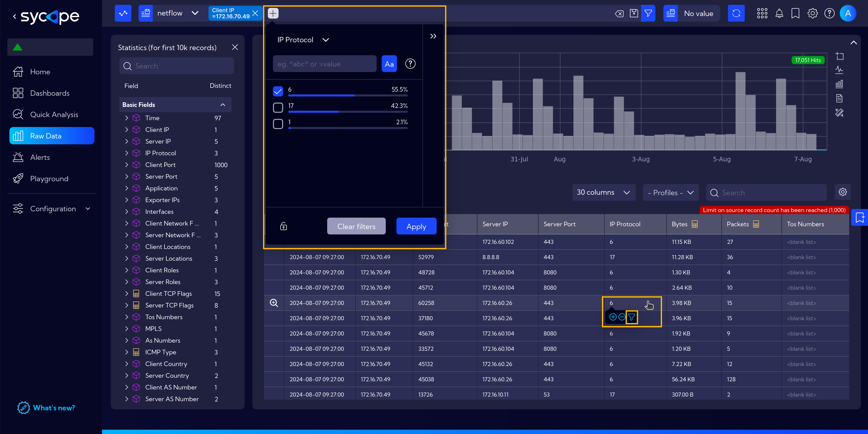The image size is (868, 434).
Task: Open the Profiles dropdown menu
Action: (670, 192)
